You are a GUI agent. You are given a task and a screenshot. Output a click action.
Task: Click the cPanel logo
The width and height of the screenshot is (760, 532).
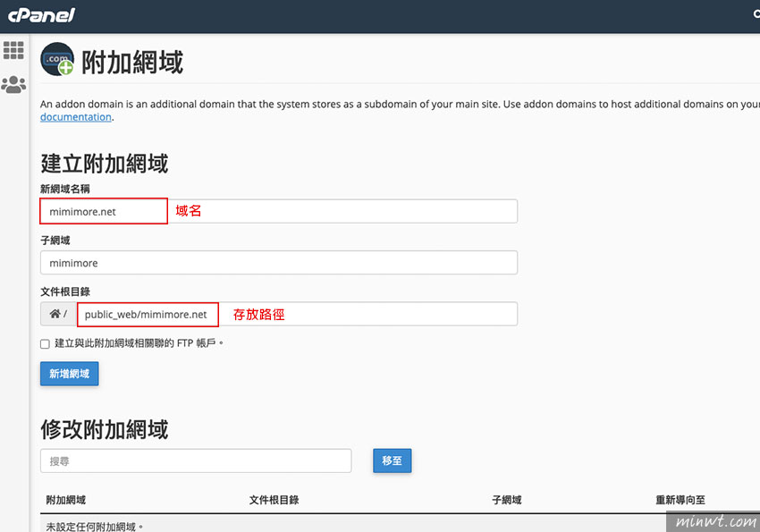tap(41, 15)
